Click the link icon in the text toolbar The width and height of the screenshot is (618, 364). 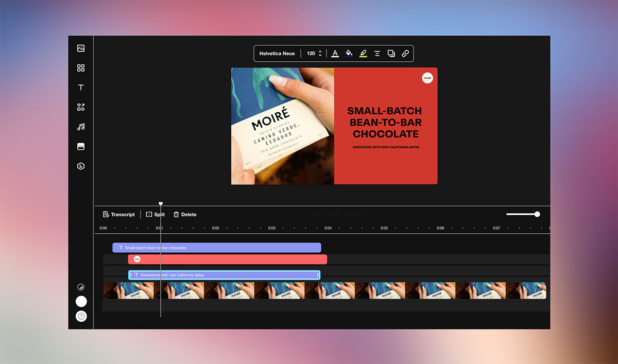pos(405,53)
